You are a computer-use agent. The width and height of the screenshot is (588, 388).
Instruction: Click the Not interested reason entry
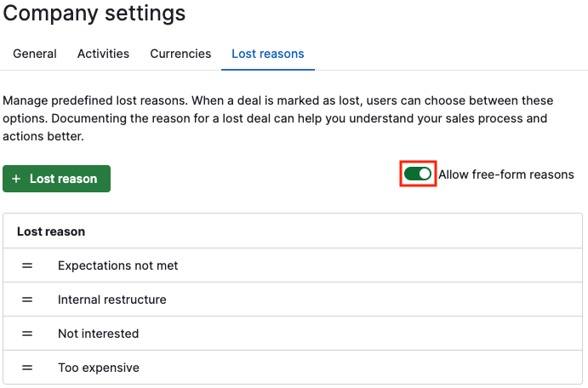click(98, 334)
